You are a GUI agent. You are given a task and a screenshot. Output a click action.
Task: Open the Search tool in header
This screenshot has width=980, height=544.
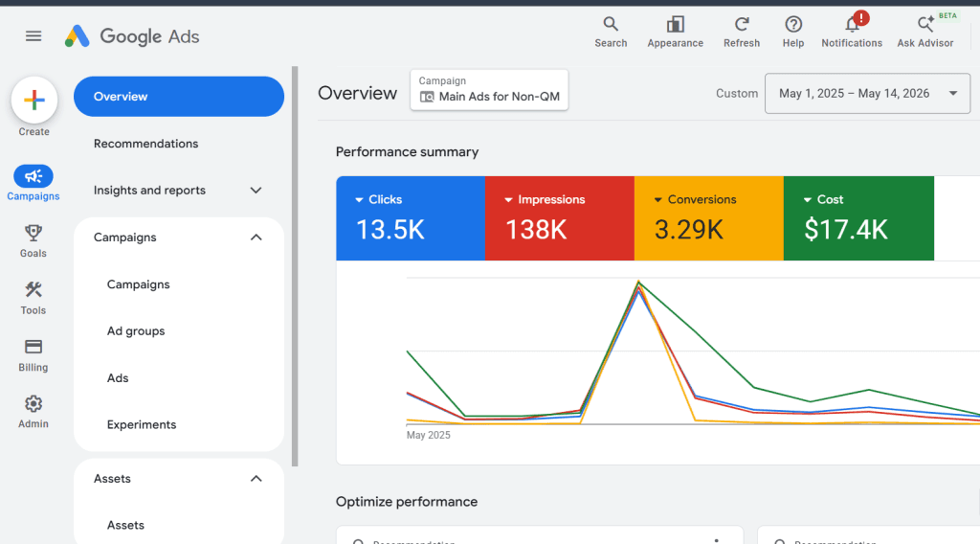(611, 32)
